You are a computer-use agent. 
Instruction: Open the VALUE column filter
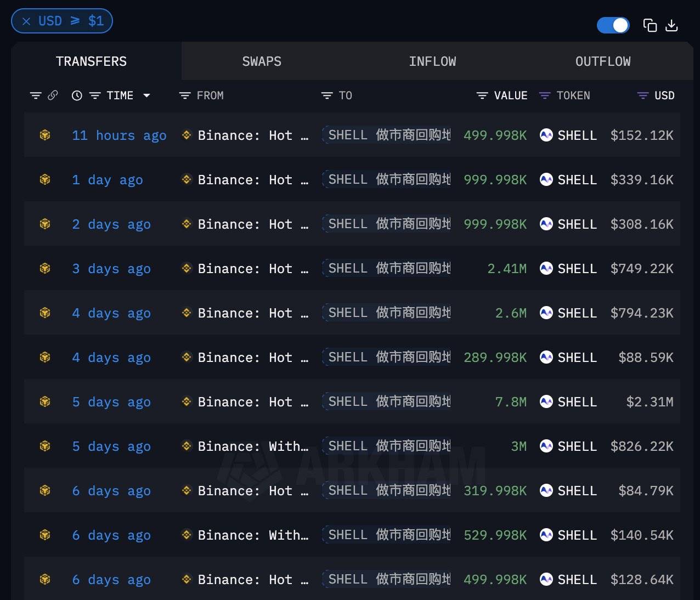pos(482,95)
